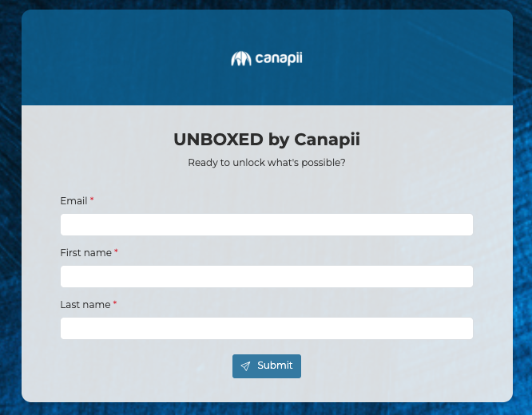Click the word "possible?" in the subtitle

point(324,163)
